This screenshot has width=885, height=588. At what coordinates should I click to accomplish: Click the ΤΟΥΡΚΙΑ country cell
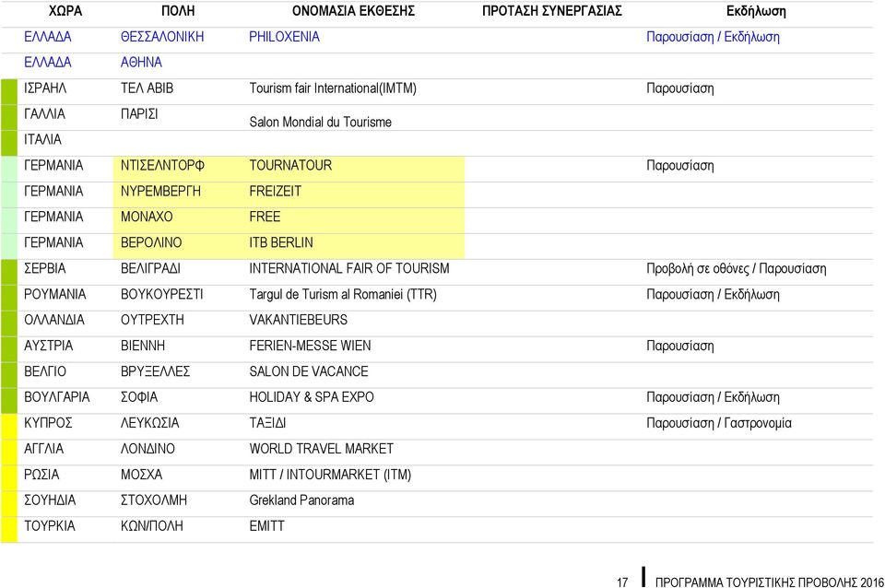tap(49, 526)
